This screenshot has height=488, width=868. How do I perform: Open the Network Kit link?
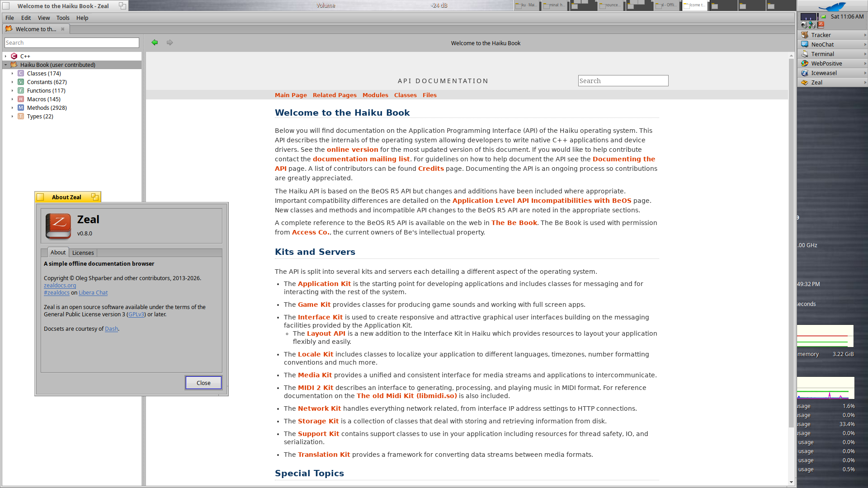[x=319, y=408]
